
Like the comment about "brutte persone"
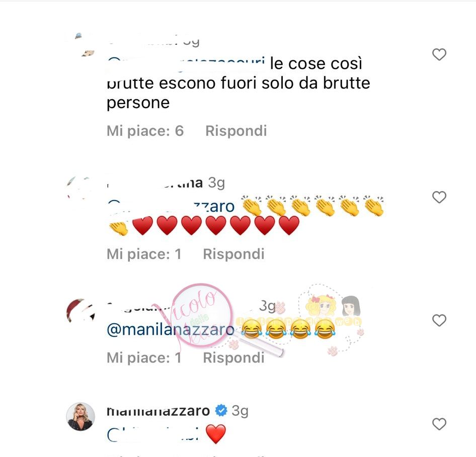pyautogui.click(x=439, y=55)
